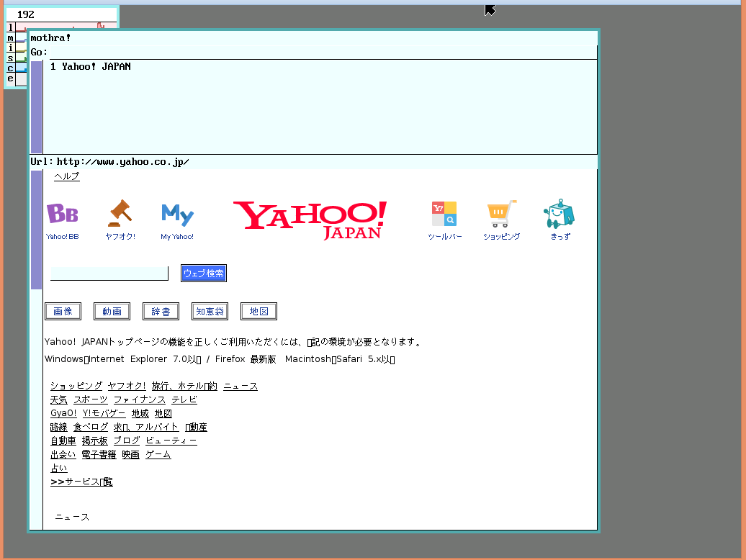This screenshot has height=560, width=746.
Task: Open the 食べログ link
Action: (91, 427)
